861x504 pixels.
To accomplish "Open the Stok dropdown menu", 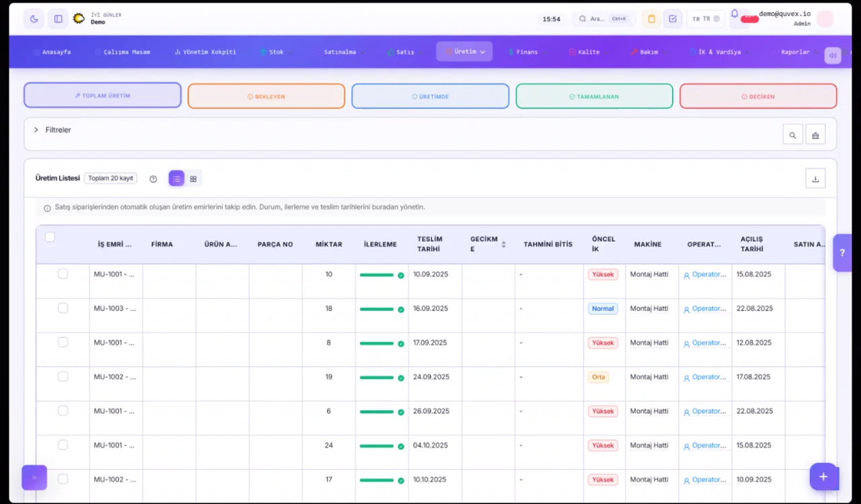I will click(276, 52).
